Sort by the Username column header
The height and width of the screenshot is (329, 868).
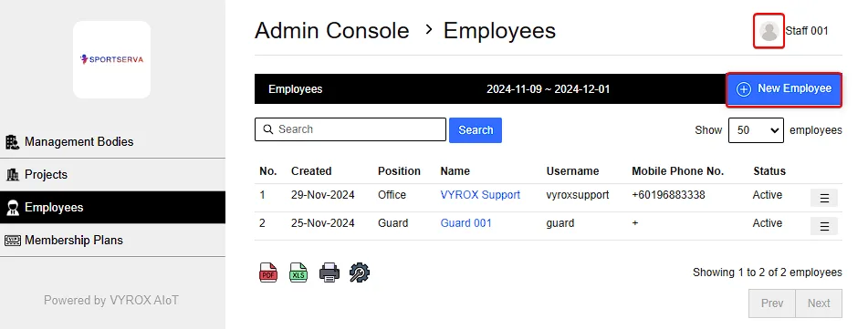(x=572, y=170)
